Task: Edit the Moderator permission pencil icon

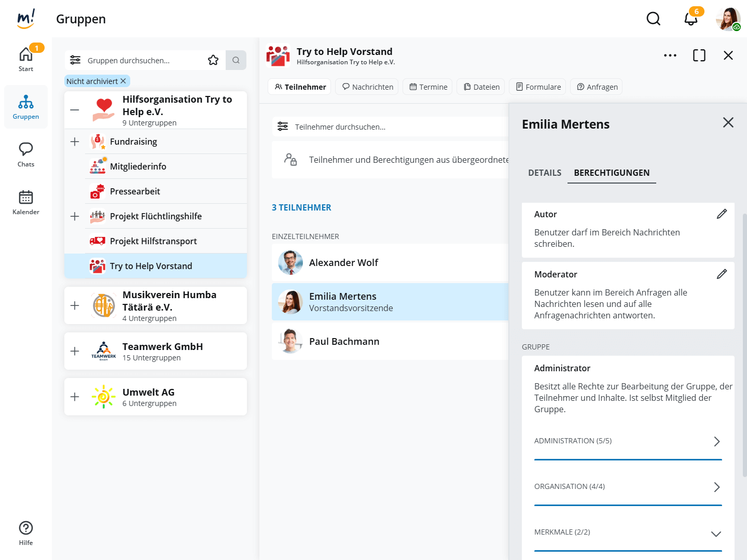Action: (x=722, y=274)
